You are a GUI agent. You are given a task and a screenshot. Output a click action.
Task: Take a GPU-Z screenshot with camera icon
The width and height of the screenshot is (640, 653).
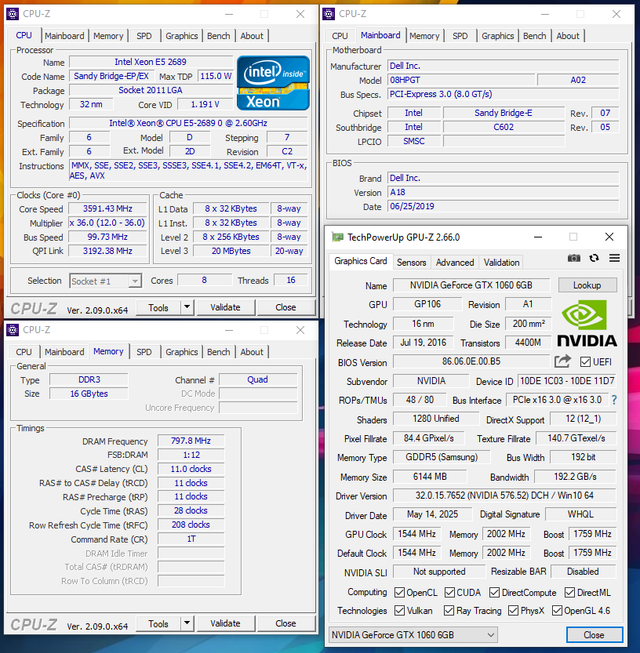coord(574,258)
